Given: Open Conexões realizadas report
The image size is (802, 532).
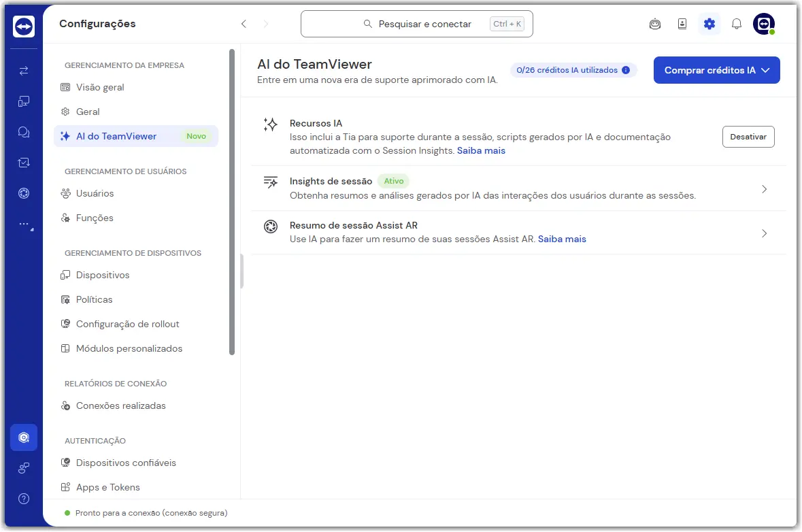Looking at the screenshot, I should (x=135, y=405).
